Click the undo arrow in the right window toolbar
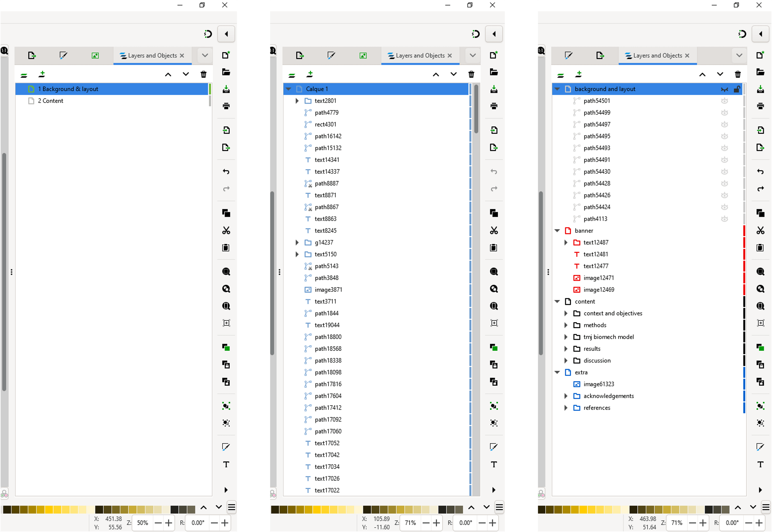The height and width of the screenshot is (532, 772). click(760, 172)
